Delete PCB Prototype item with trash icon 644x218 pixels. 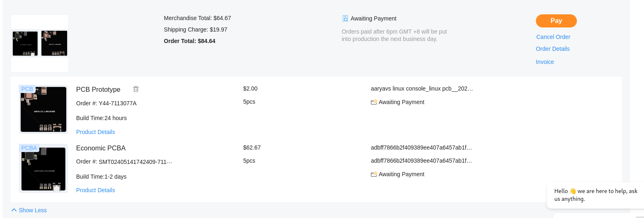[136, 89]
